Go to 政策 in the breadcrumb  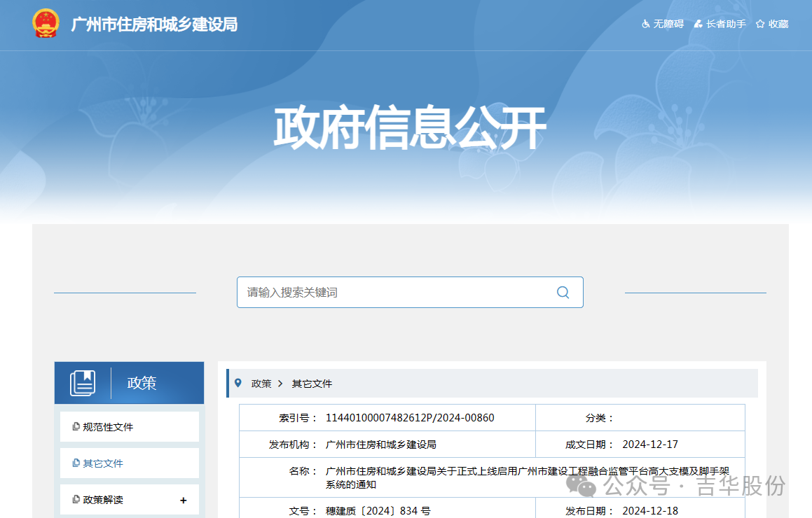(x=261, y=384)
